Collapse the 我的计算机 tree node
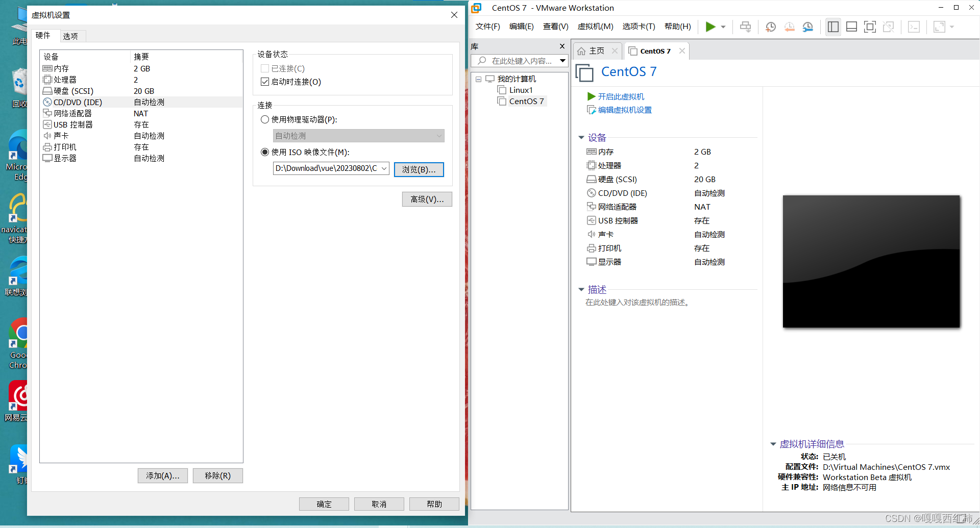This screenshot has width=980, height=528. point(479,79)
